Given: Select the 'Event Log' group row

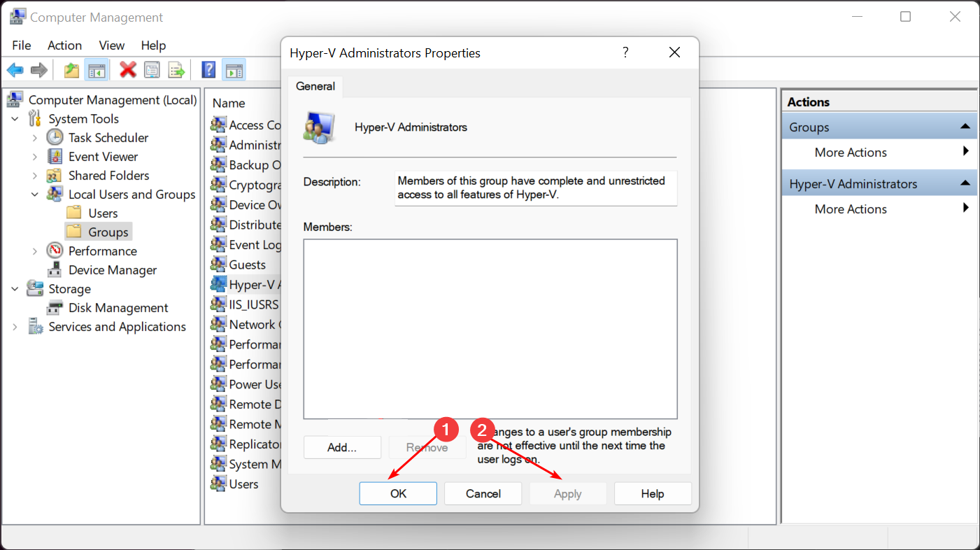Looking at the screenshot, I should tap(246, 245).
